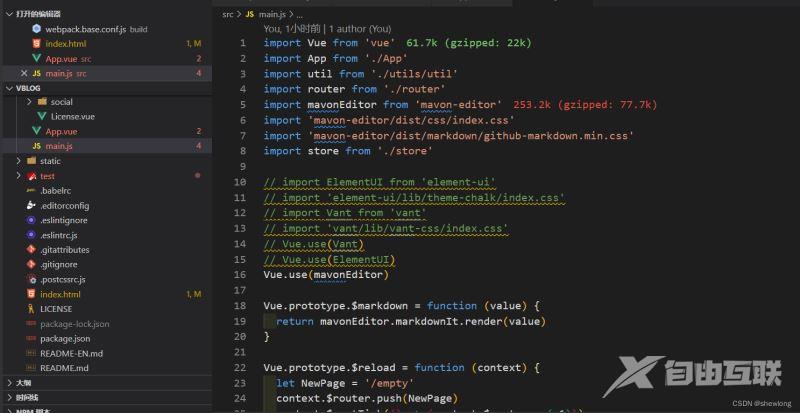
Task: Expand the social folder chevron
Action: (x=29, y=102)
